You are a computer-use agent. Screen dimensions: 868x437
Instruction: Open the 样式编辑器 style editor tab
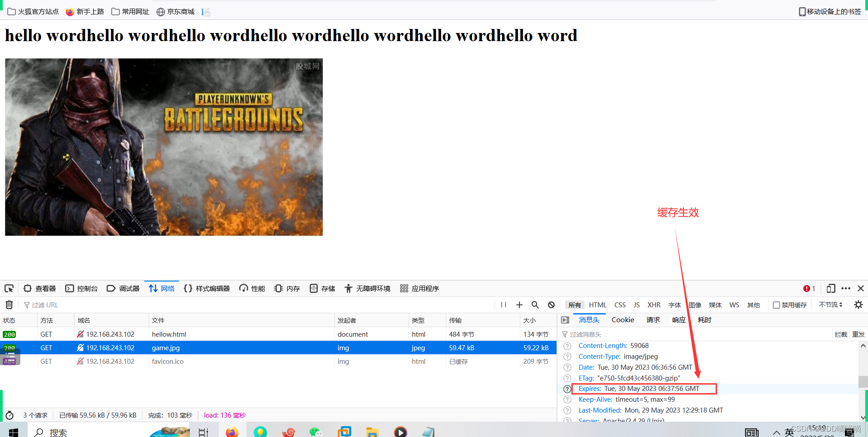tap(207, 288)
